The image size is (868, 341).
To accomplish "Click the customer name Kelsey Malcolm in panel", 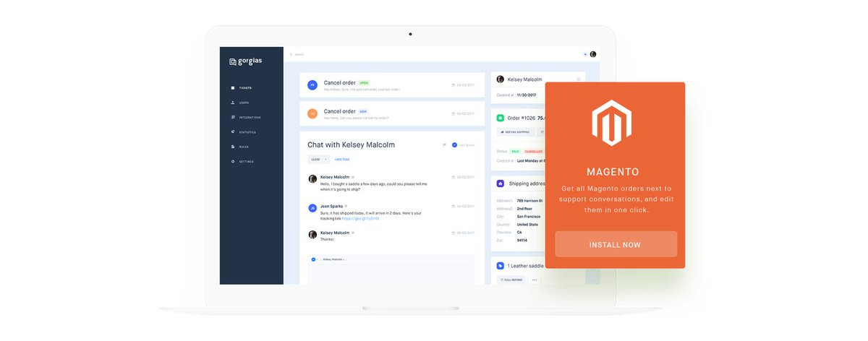I will tap(525, 79).
